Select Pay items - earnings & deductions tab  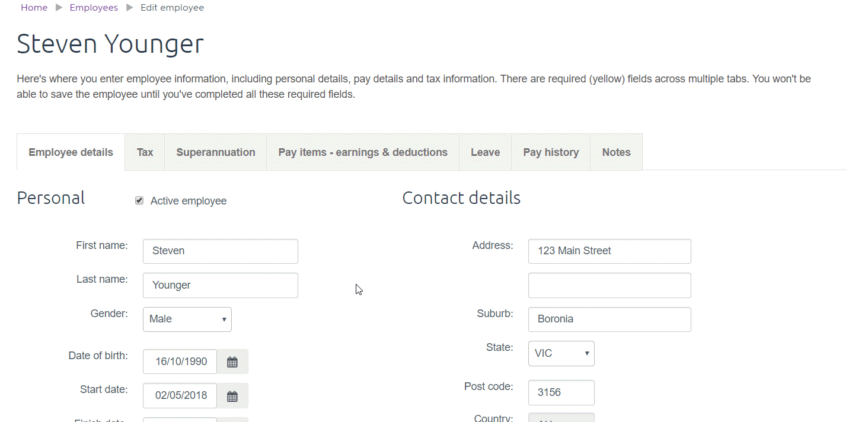362,152
